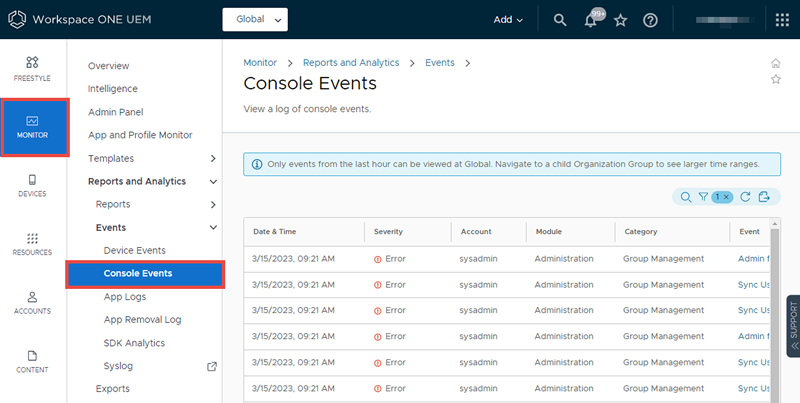Screen dimensions: 800x403
Task: Open the Overview menu item
Action: click(x=108, y=66)
